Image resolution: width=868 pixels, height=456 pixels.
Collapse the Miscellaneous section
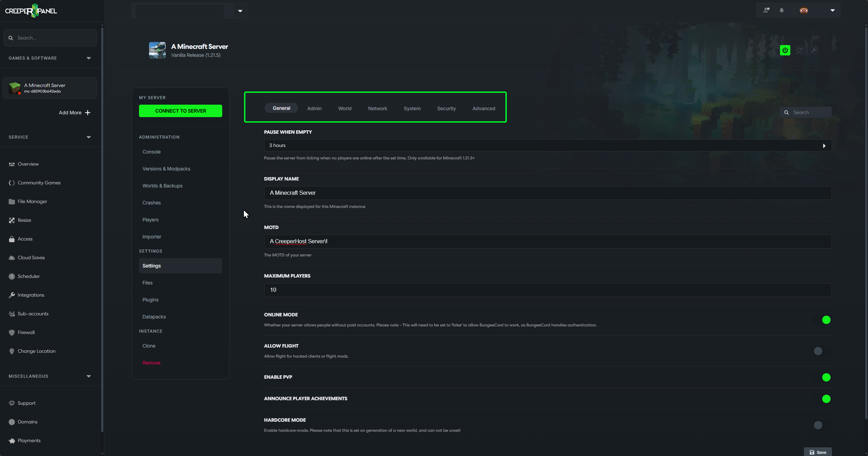88,376
